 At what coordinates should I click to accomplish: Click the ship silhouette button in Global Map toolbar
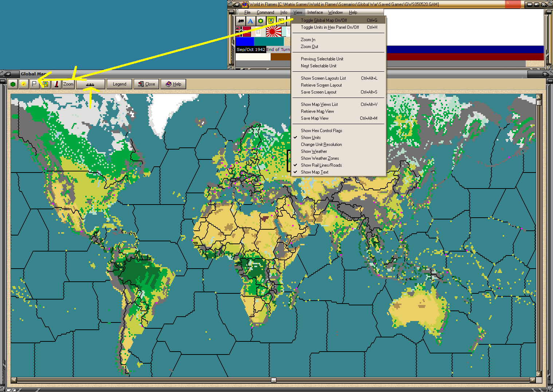[90, 84]
